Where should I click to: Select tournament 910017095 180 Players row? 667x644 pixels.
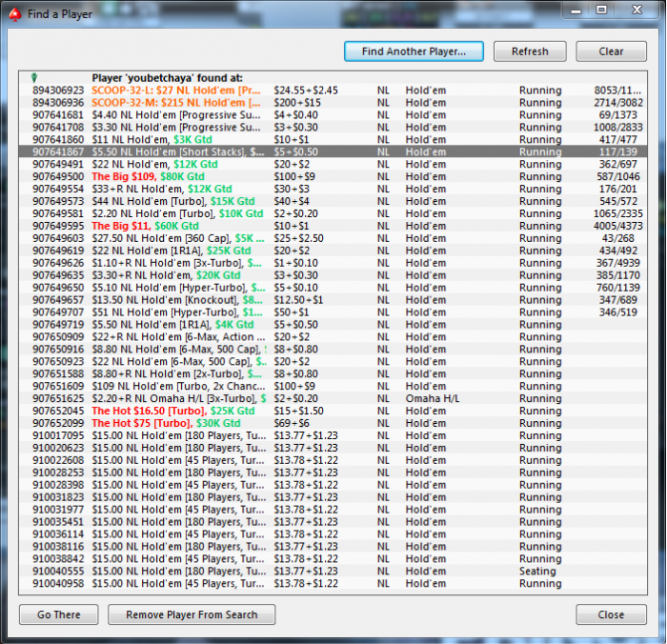coord(333,435)
